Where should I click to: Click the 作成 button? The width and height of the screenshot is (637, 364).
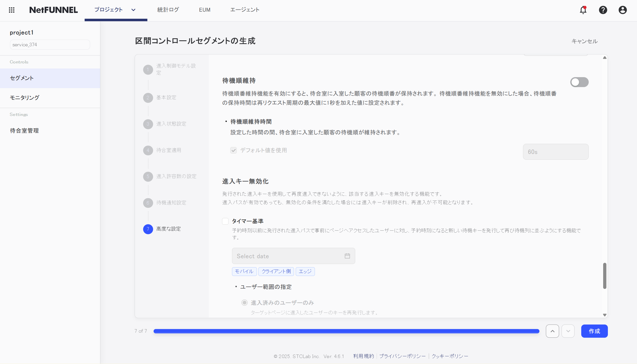click(594, 331)
